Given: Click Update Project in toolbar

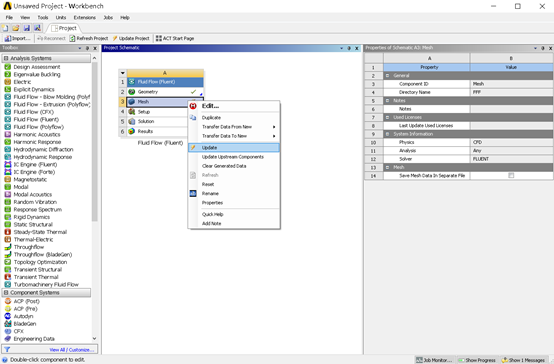Looking at the screenshot, I should pyautogui.click(x=131, y=38).
